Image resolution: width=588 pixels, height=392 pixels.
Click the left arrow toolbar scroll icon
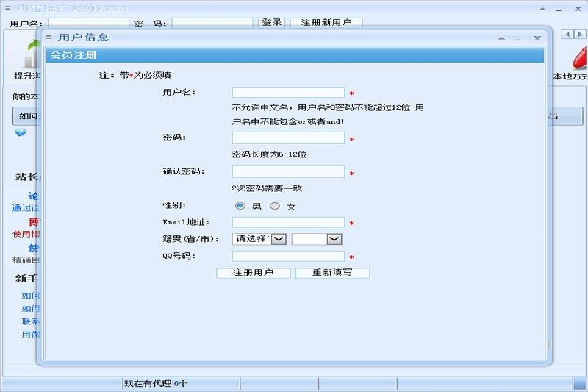(x=567, y=34)
